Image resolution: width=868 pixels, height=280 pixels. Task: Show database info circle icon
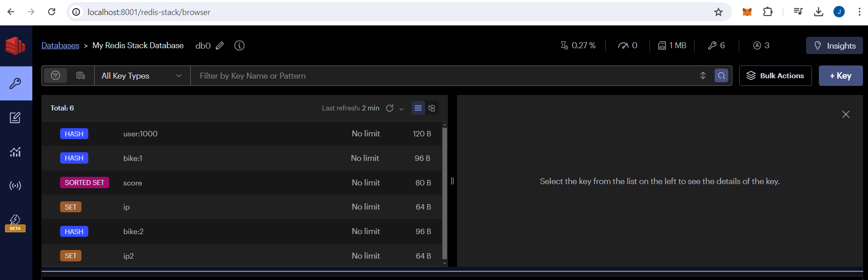click(x=239, y=45)
